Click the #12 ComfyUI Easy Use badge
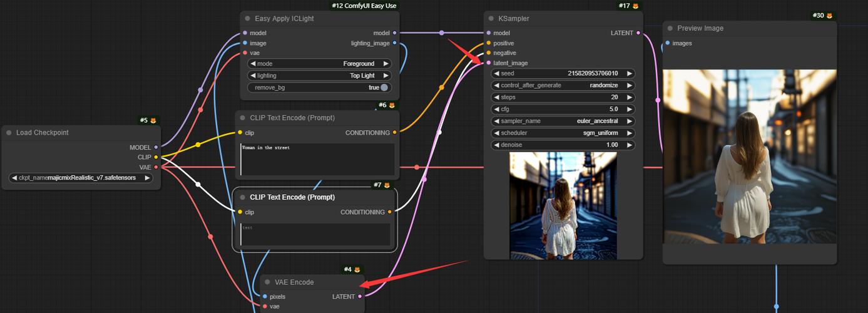 coord(364,6)
